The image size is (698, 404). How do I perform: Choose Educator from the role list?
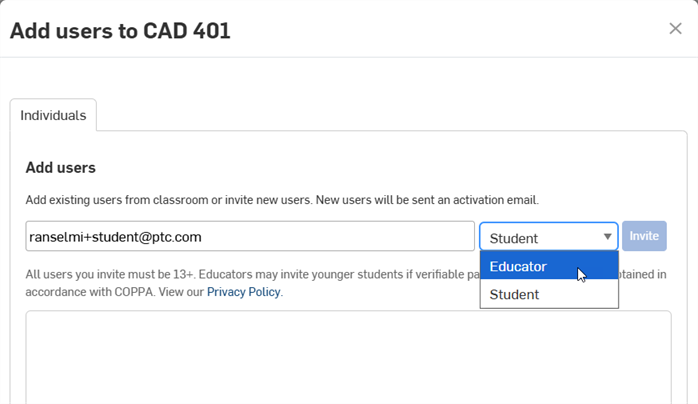[549, 266]
